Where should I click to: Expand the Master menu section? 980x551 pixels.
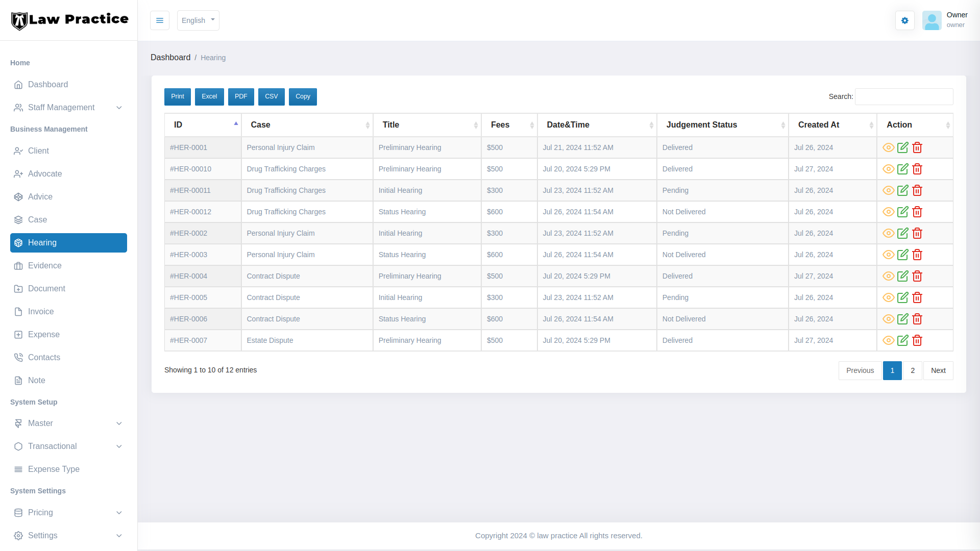[x=68, y=423]
